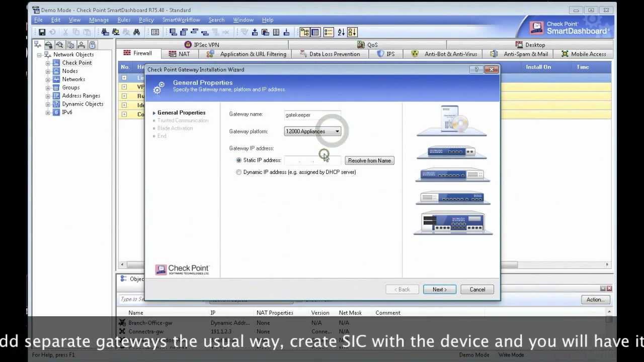Click the Comment column header

[388, 313]
